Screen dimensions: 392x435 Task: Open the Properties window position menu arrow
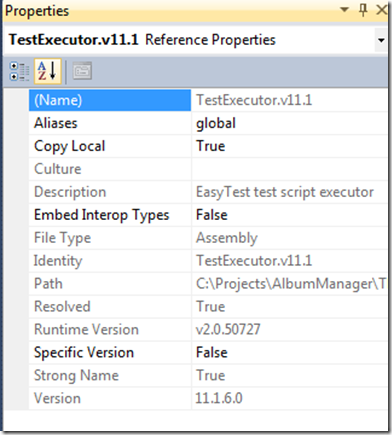[344, 10]
